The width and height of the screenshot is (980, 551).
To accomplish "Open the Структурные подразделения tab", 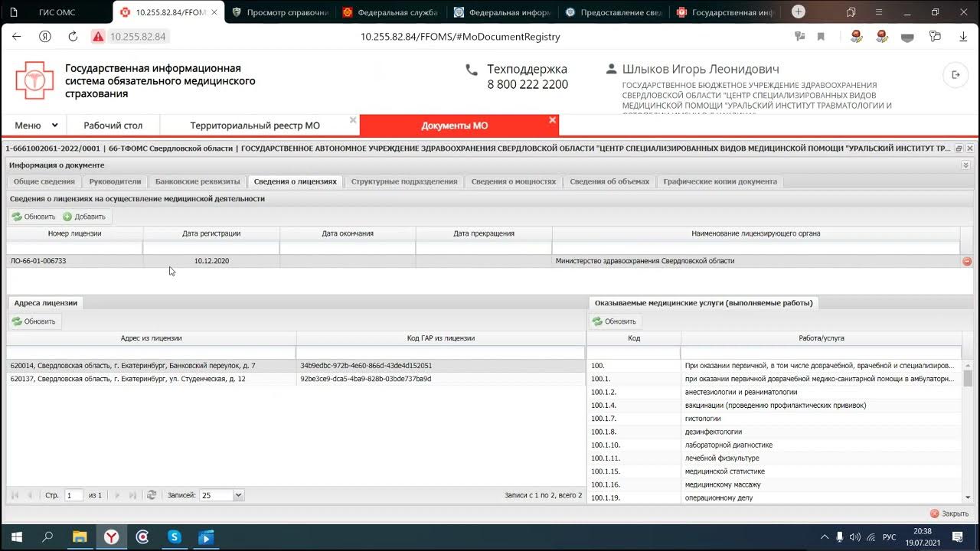I will tap(404, 181).
